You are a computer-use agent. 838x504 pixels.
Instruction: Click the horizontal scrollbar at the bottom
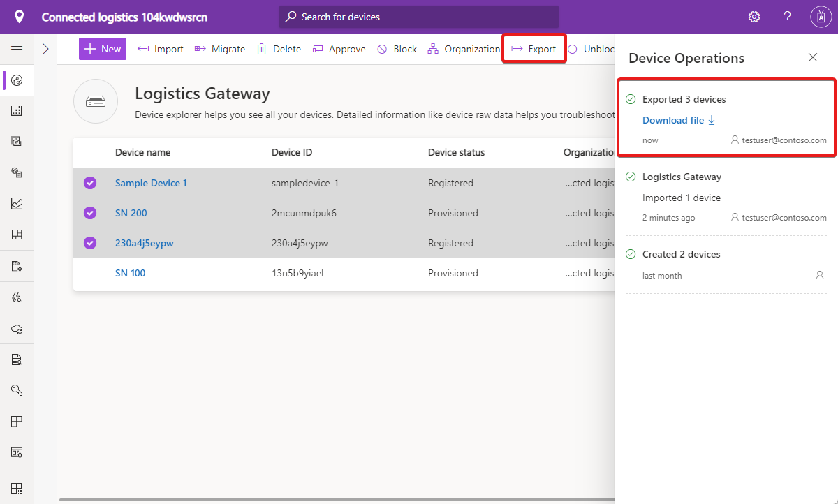click(x=335, y=500)
